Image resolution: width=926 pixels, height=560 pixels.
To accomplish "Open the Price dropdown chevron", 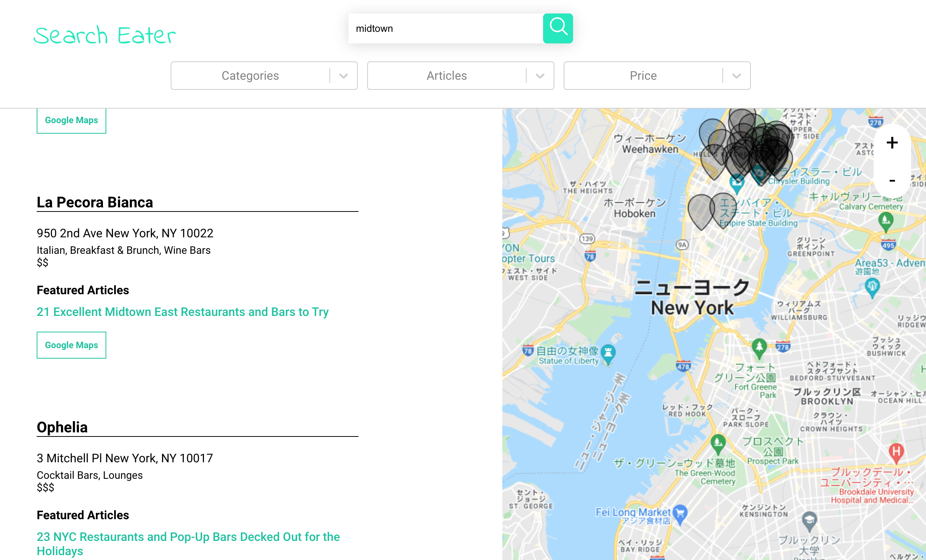I will coord(737,76).
